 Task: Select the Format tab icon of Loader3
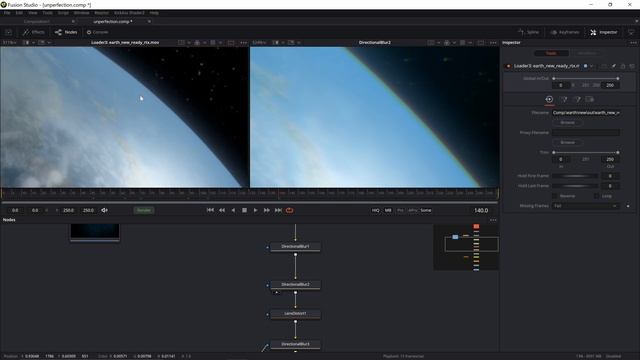point(577,99)
